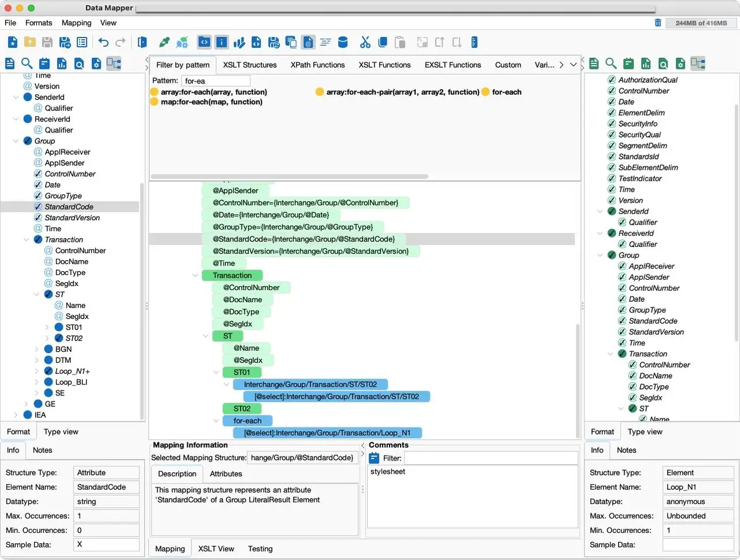
Task: Switch to the XSLT Structures tab
Action: [x=250, y=65]
